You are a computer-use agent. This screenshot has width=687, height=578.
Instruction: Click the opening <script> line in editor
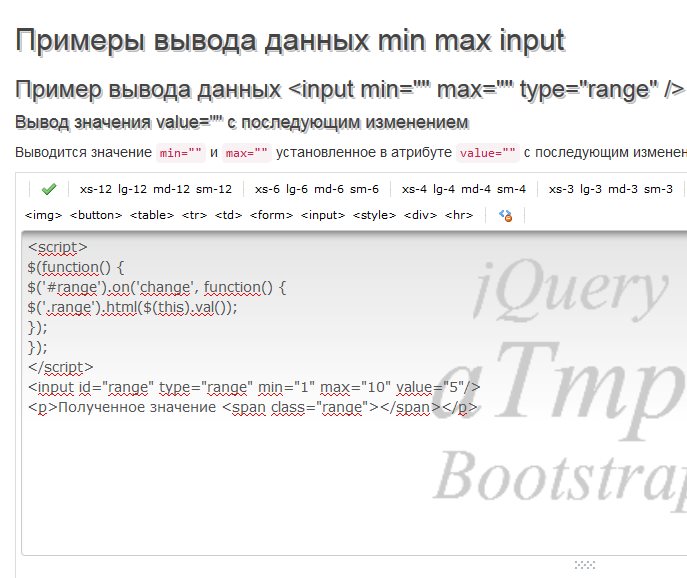pos(57,247)
